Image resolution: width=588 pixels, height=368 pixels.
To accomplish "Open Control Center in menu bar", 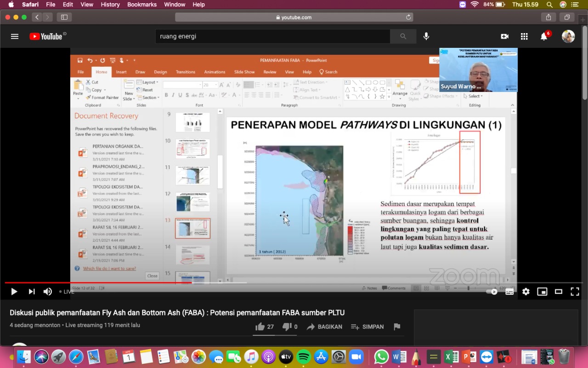I will point(575,5).
